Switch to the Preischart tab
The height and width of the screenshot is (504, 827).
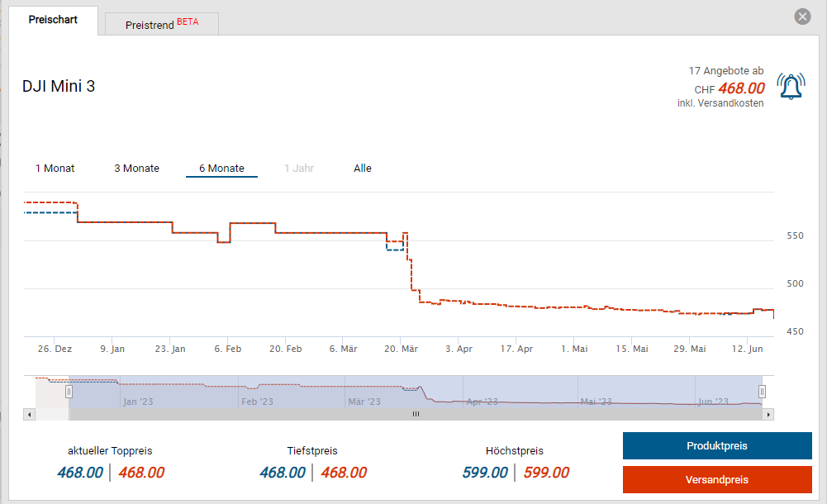[x=53, y=20]
